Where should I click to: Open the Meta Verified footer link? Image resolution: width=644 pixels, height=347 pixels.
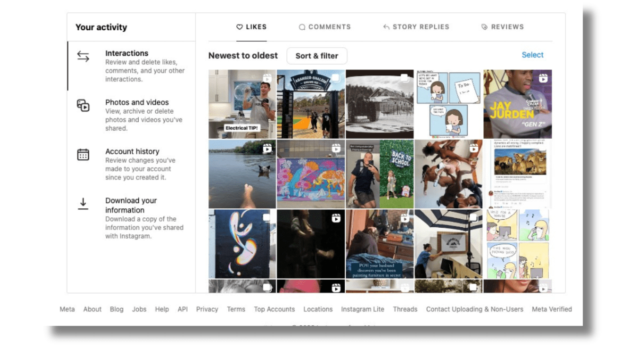(x=552, y=309)
